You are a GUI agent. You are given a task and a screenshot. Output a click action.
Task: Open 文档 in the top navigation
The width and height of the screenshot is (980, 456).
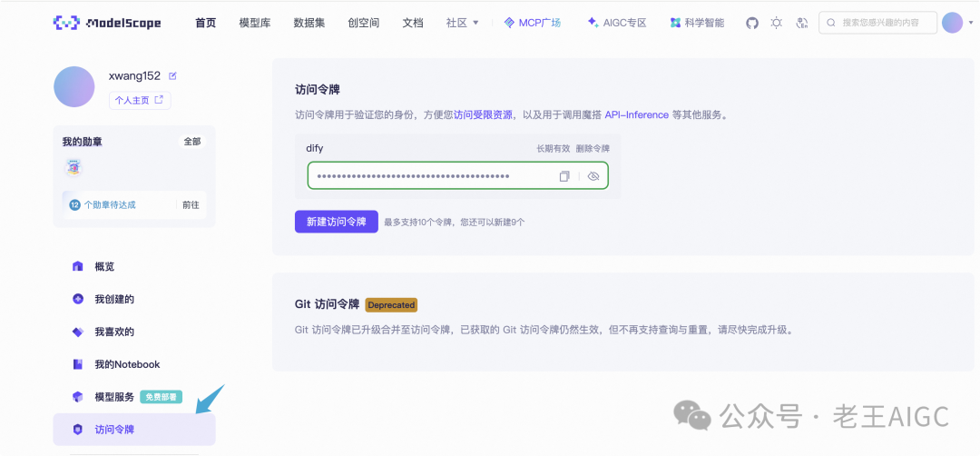[x=413, y=23]
